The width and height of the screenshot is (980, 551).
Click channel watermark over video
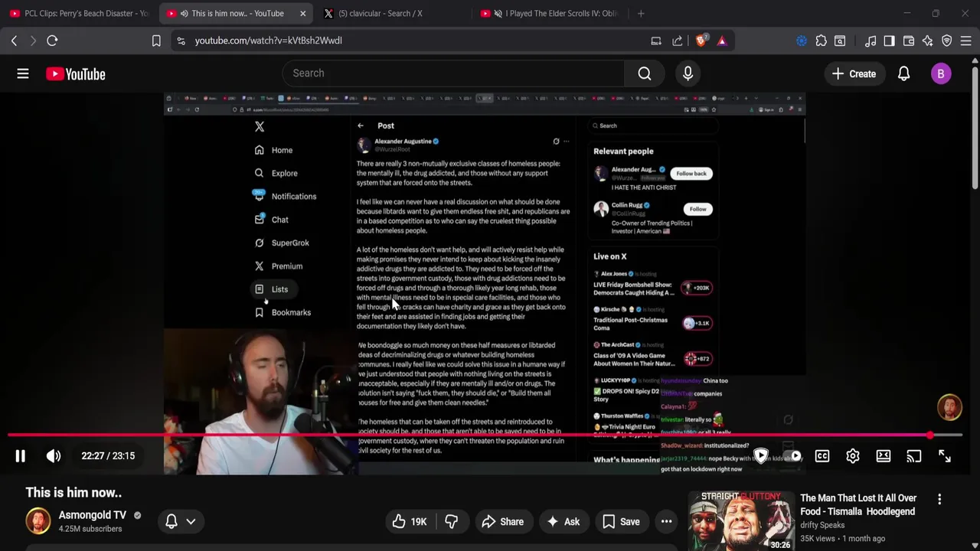949,408
